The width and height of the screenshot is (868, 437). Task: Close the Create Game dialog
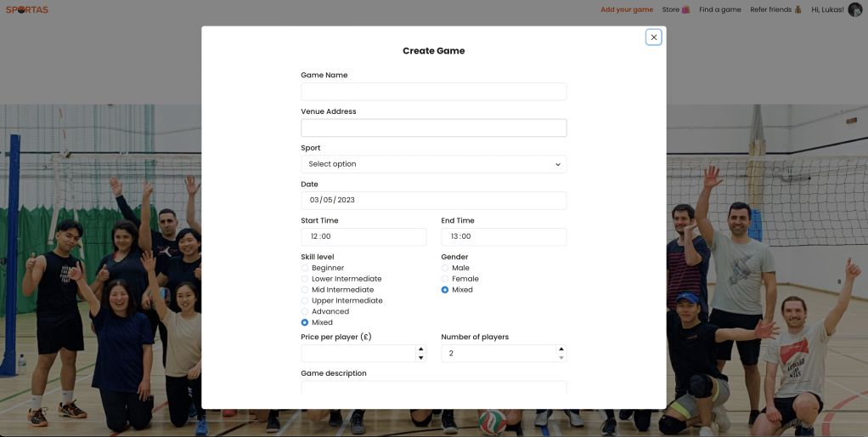click(x=653, y=37)
